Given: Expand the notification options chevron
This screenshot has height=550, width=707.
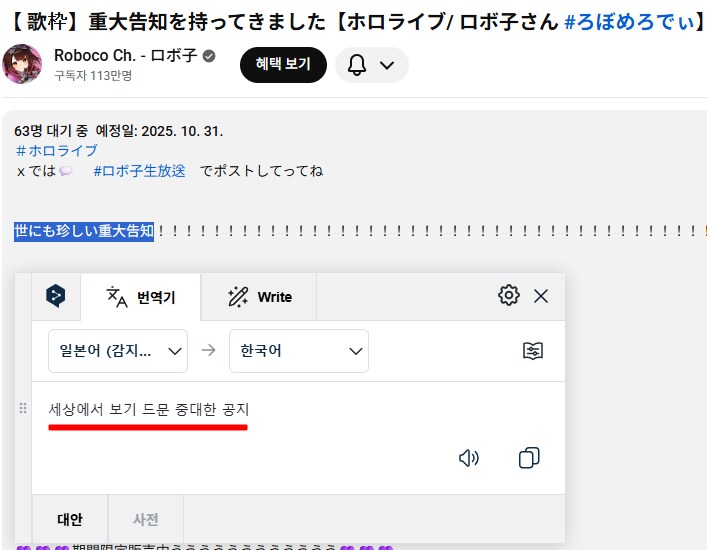Looking at the screenshot, I should (x=387, y=65).
